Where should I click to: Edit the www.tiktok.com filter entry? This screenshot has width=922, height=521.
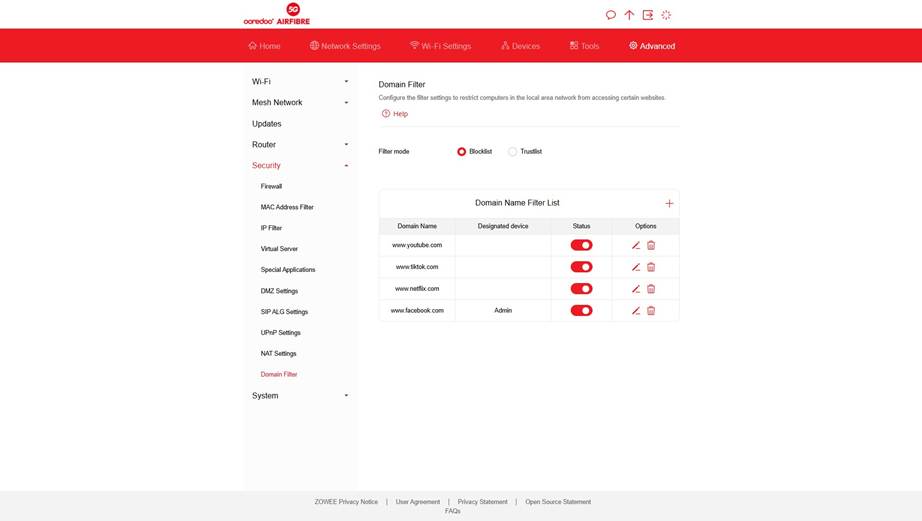[x=636, y=267]
